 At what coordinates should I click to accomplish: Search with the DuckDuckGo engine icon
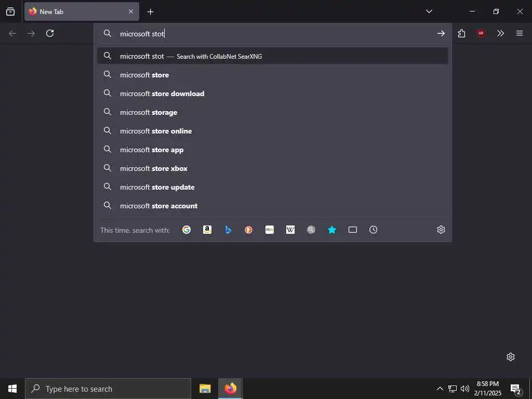click(249, 230)
